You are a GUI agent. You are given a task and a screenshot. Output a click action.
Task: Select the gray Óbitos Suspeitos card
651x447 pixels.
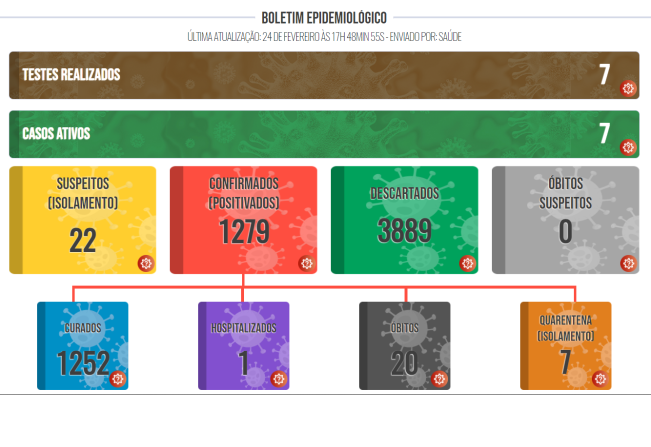pyautogui.click(x=565, y=220)
